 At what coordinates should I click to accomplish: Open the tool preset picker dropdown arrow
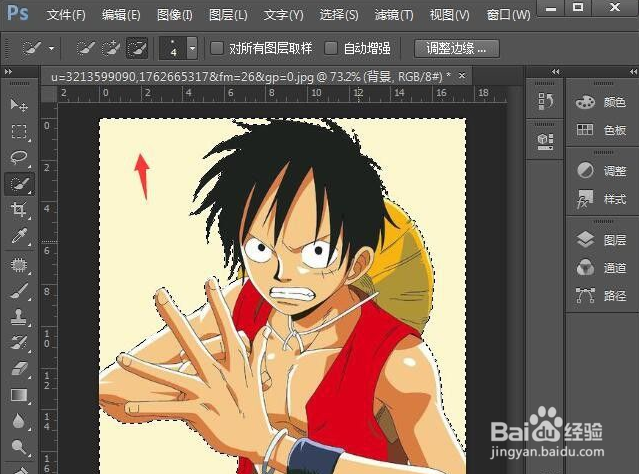51,48
